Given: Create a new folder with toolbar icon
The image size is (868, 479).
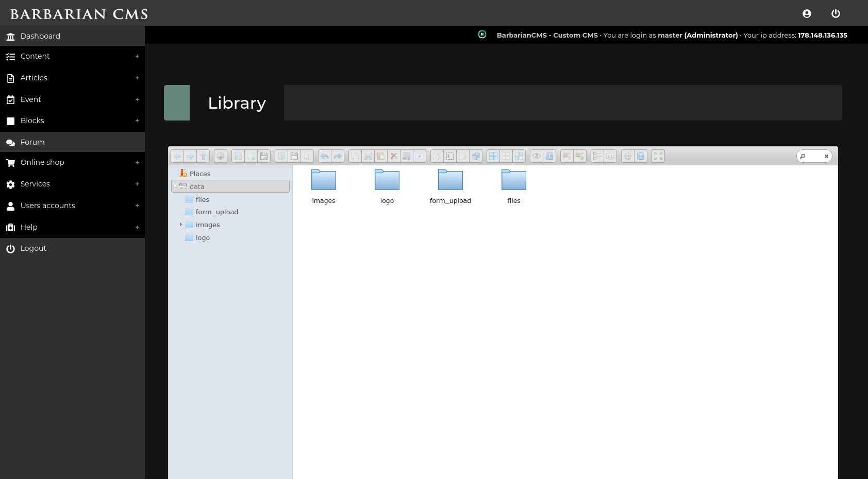Looking at the screenshot, I should (238, 156).
